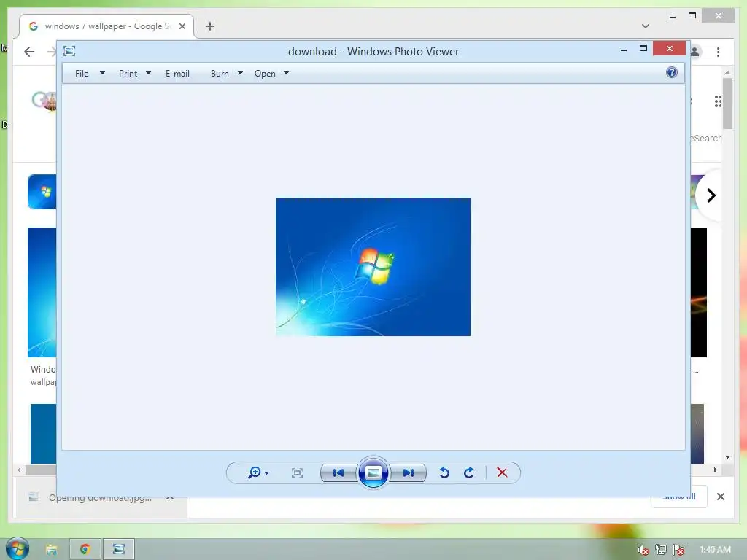Open Chrome tab search chevron
This screenshot has width=747, height=560.
click(x=646, y=26)
